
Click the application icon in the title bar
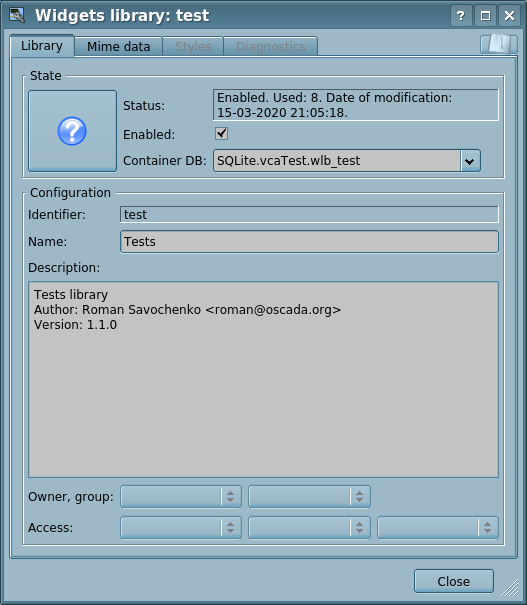[x=17, y=15]
